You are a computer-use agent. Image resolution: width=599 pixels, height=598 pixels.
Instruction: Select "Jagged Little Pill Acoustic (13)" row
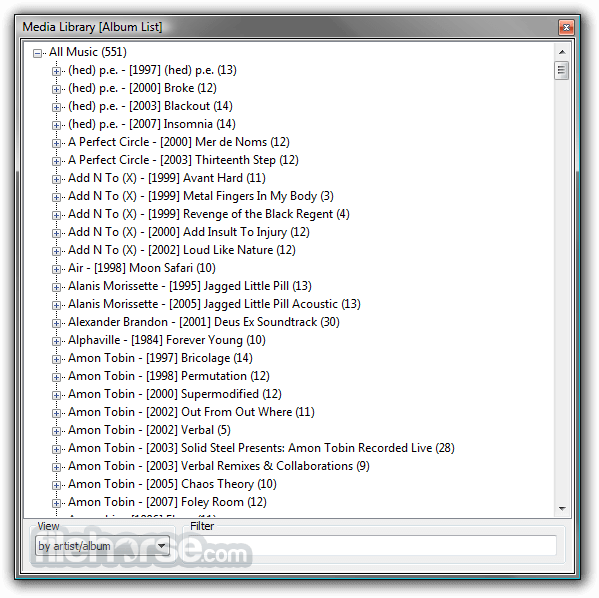(214, 304)
